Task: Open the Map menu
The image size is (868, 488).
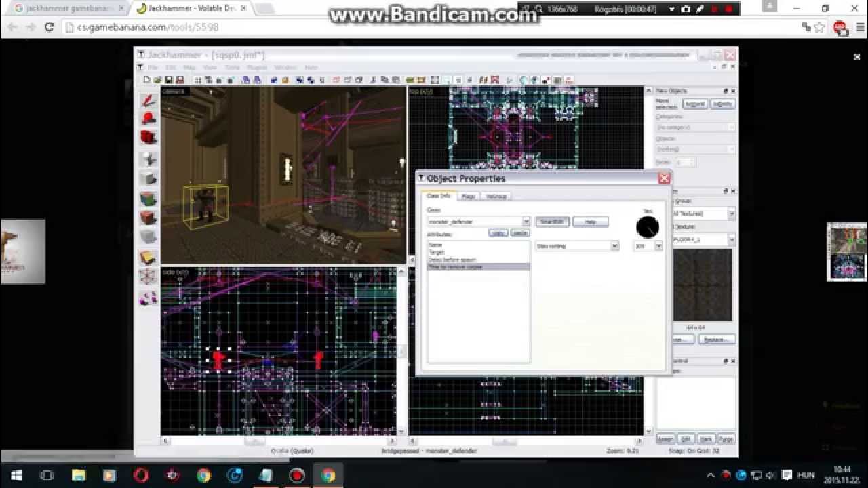Action: coord(190,68)
